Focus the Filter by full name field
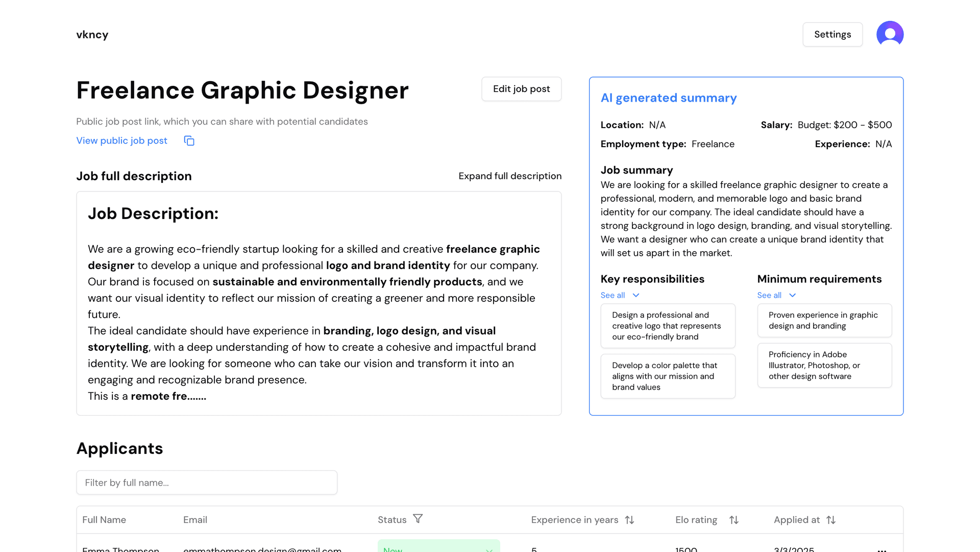Viewport: 980px width, 552px height. tap(207, 483)
